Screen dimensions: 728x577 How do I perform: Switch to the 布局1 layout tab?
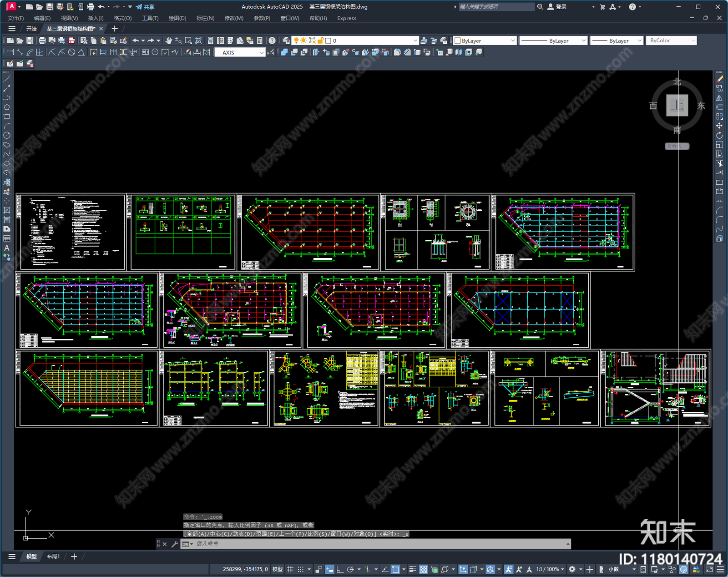pos(53,557)
